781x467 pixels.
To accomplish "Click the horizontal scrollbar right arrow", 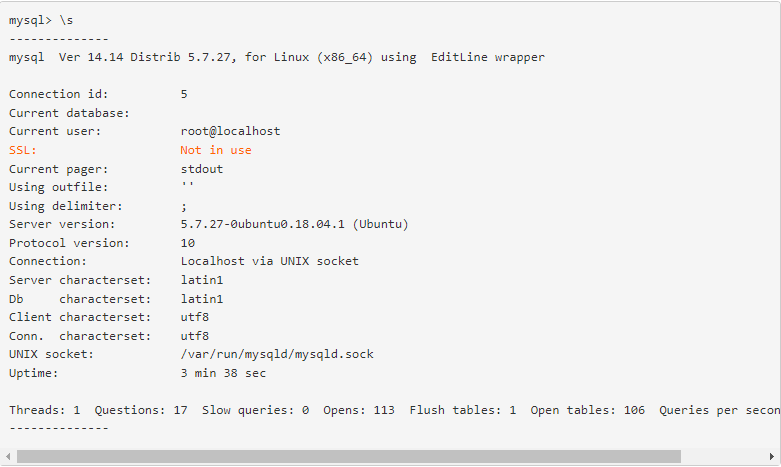I will 772,456.
